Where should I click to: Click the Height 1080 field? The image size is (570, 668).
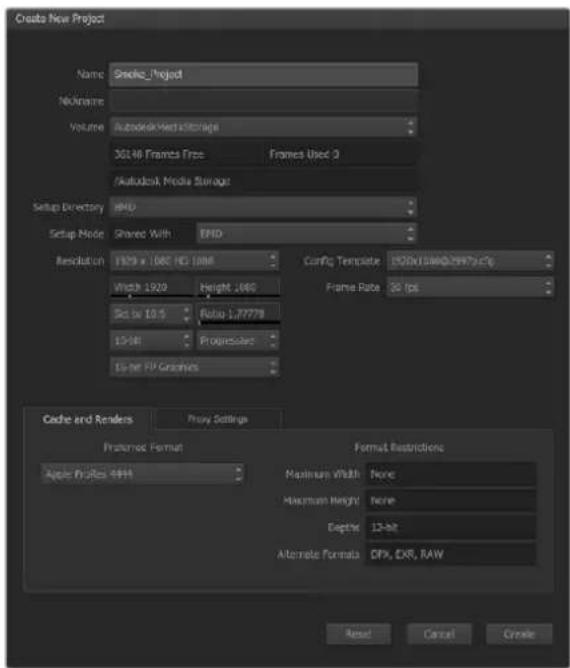[238, 288]
